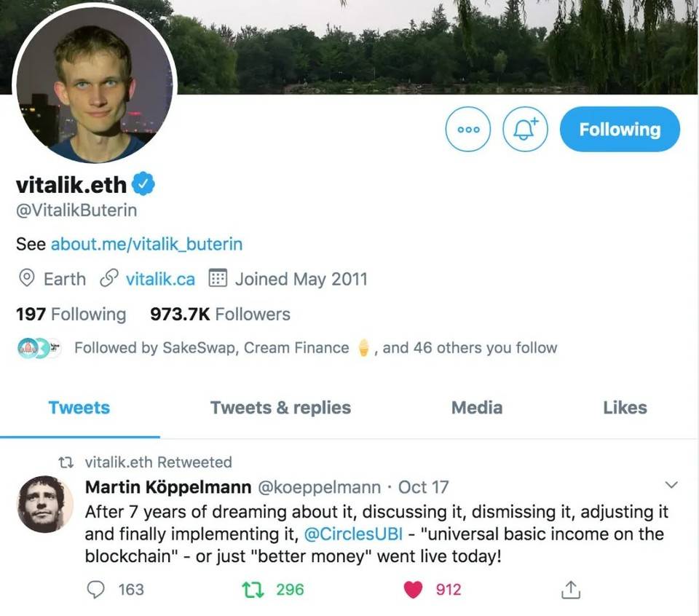Click the blue verified badge
699x616 pixels.
click(x=145, y=185)
